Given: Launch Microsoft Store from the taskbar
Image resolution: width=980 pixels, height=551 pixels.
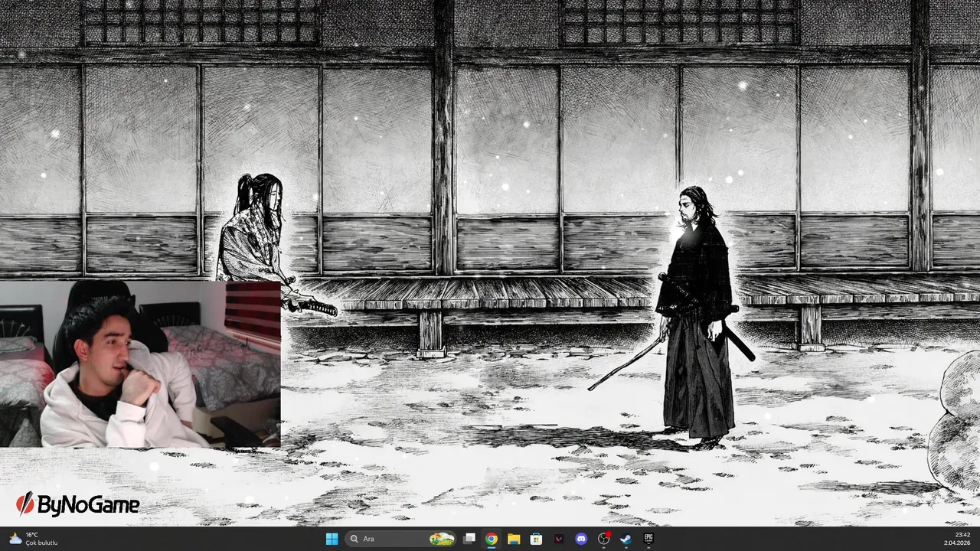Looking at the screenshot, I should 537,539.
